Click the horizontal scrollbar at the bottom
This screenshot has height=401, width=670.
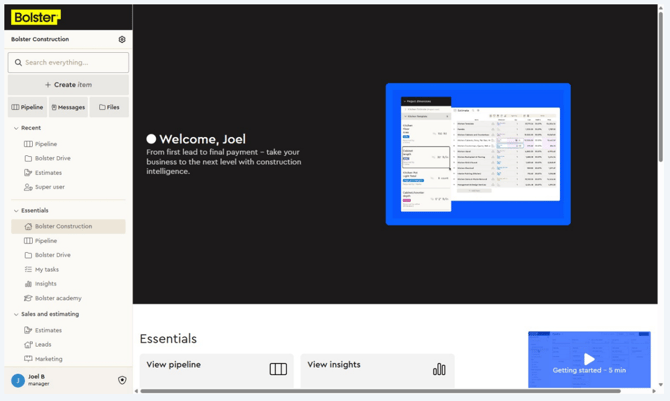point(380,391)
